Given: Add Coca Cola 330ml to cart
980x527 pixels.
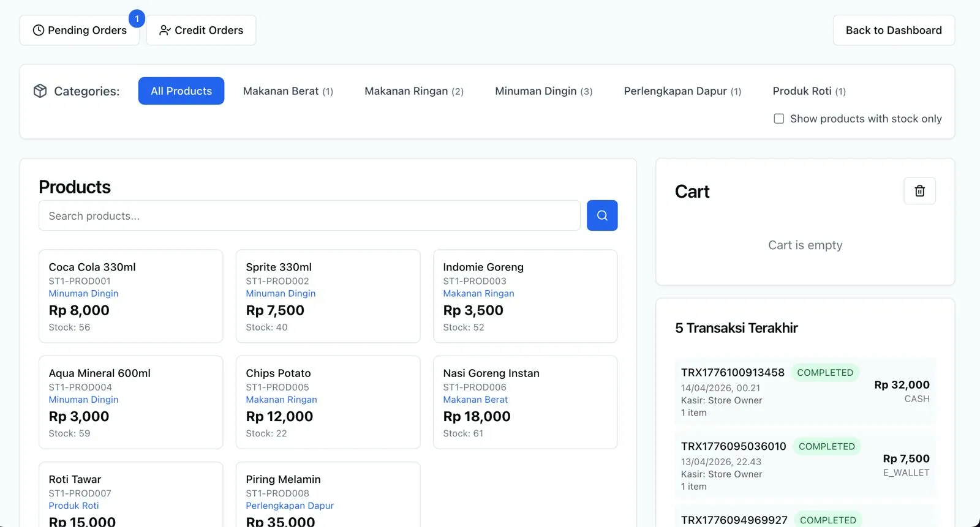Looking at the screenshot, I should (x=130, y=296).
